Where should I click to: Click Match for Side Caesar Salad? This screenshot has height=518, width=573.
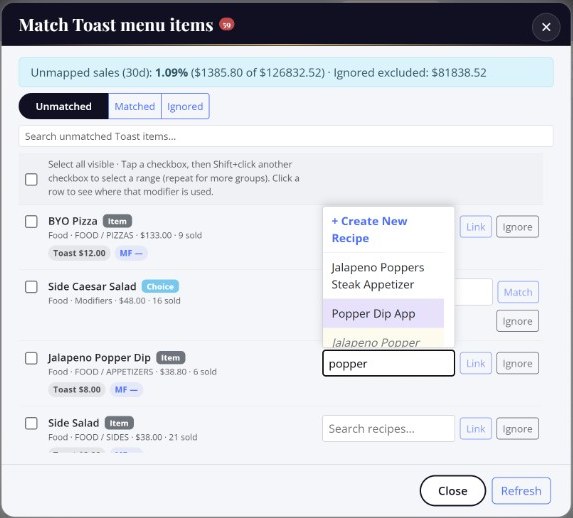click(518, 292)
